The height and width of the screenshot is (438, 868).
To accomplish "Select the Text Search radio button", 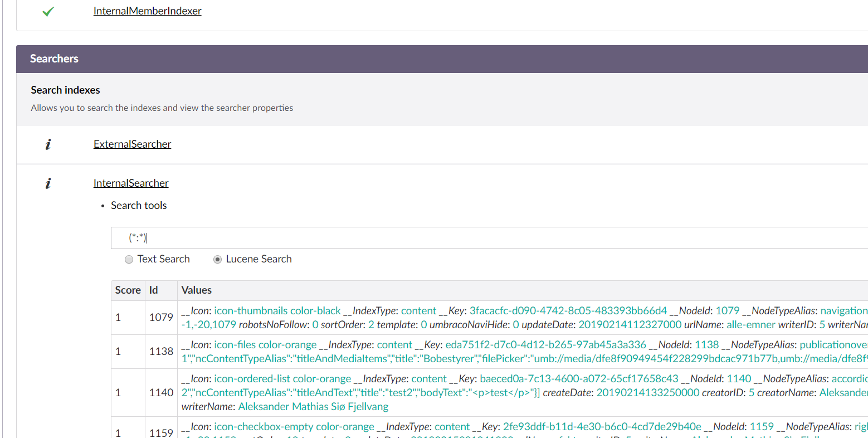I will 129,260.
